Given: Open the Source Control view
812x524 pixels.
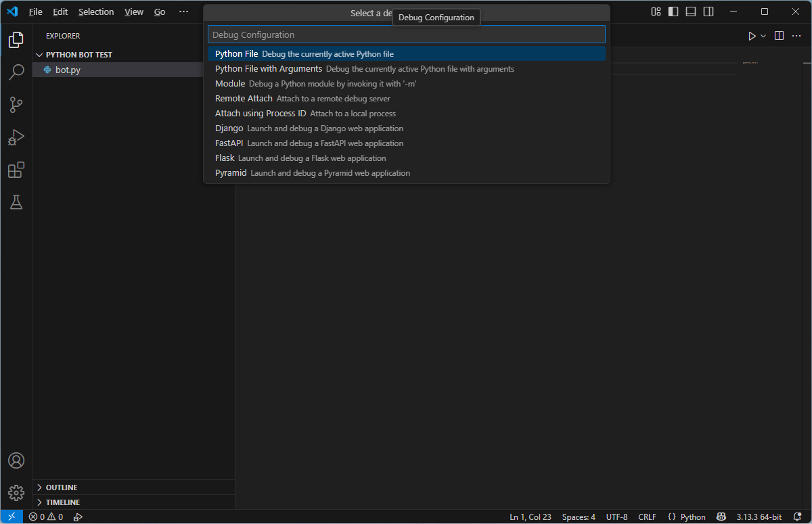Looking at the screenshot, I should [x=16, y=105].
